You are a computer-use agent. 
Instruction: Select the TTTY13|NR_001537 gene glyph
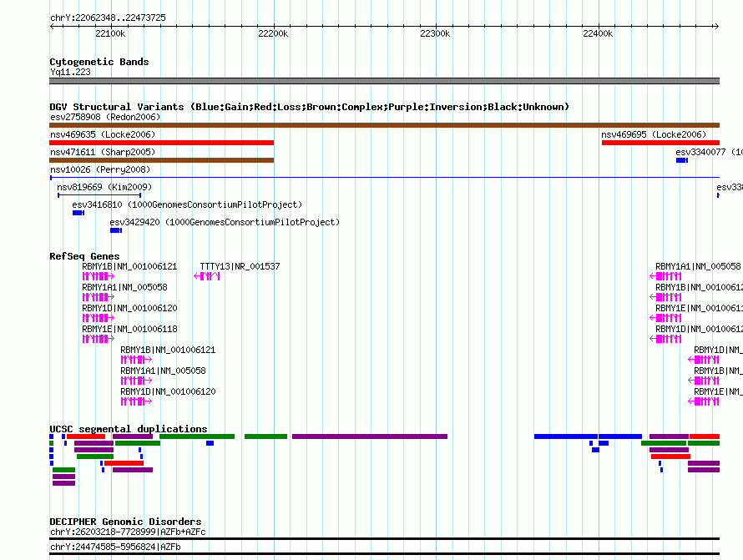[206, 276]
